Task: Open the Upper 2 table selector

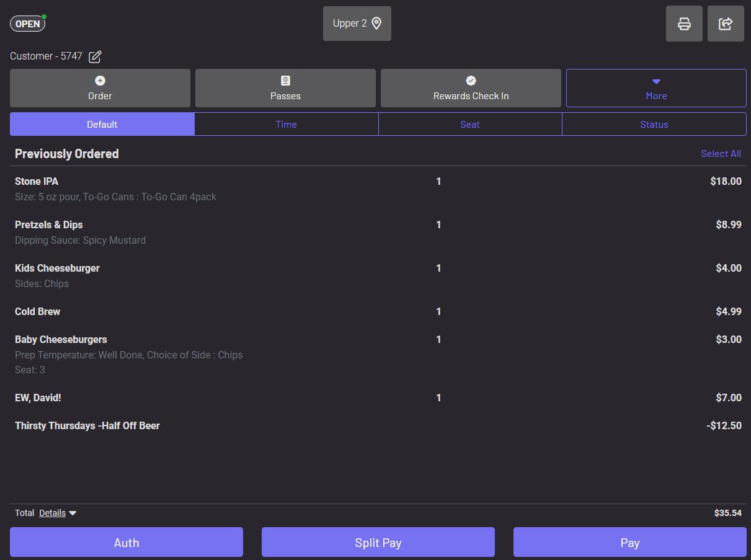Action: (357, 23)
